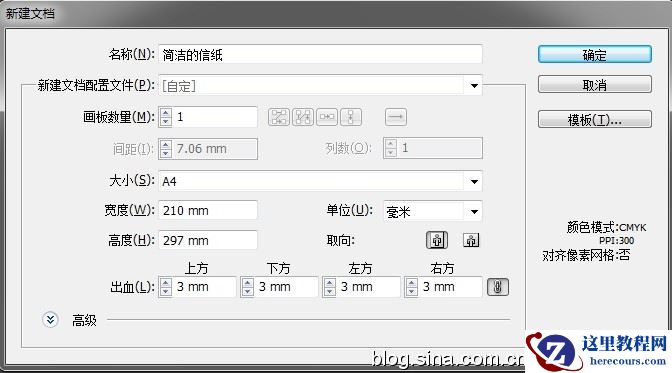Image resolution: width=672 pixels, height=373 pixels.
Task: Select grid by row artboard layout icon
Action: pyautogui.click(x=279, y=117)
